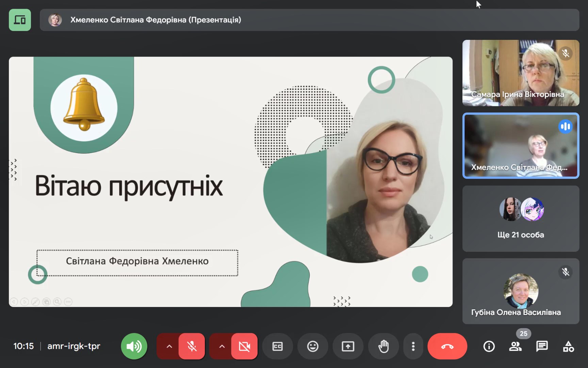Expand microphone audio settings arrow
This screenshot has width=588, height=368.
(x=169, y=346)
